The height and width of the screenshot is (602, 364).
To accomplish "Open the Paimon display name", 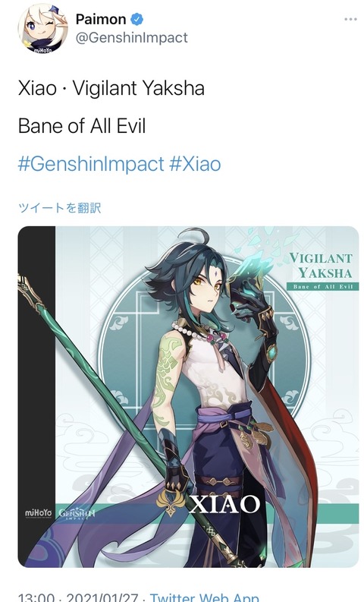I will [x=101, y=19].
